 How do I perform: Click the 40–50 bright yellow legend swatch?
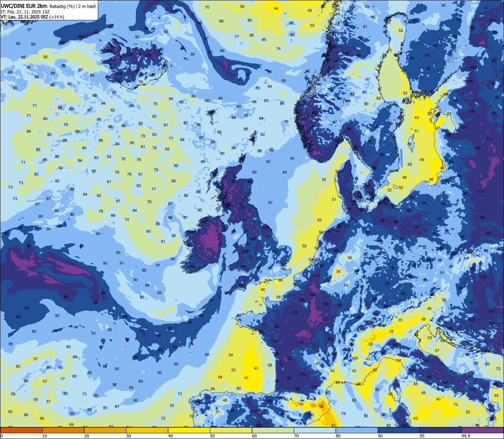(189, 430)
